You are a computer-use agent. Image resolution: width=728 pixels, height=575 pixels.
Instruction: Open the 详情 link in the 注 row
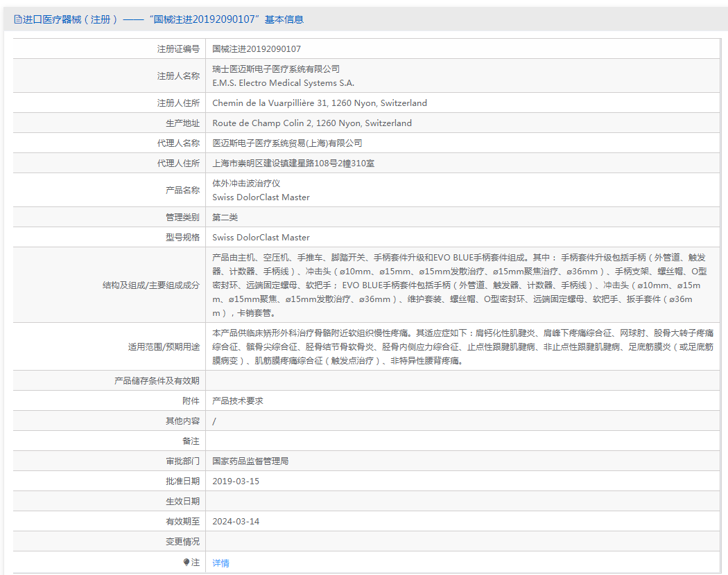[220, 563]
